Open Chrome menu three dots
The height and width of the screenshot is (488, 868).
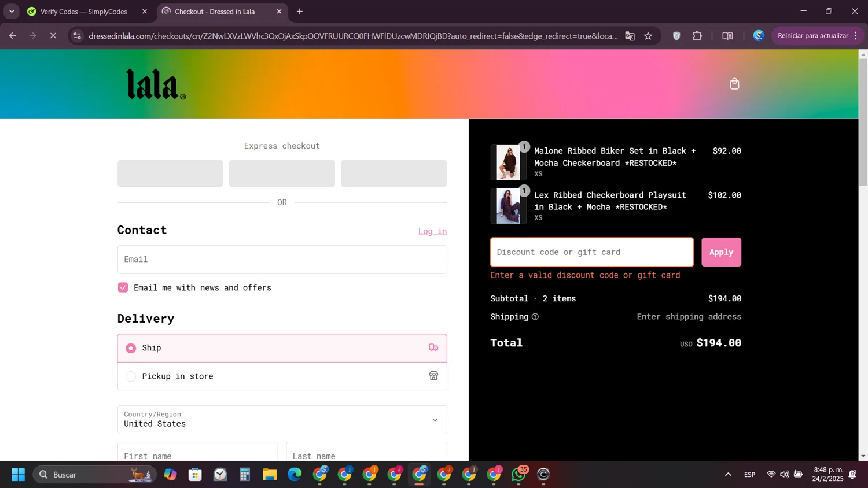pos(855,36)
